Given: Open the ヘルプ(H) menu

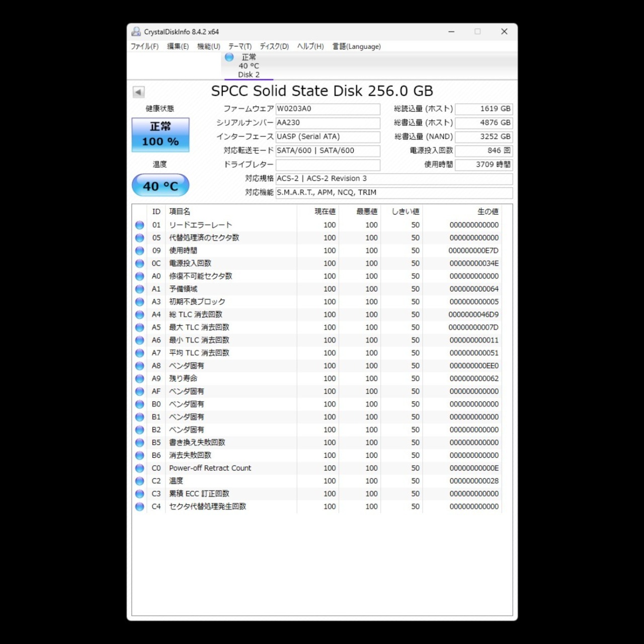Looking at the screenshot, I should tap(310, 46).
